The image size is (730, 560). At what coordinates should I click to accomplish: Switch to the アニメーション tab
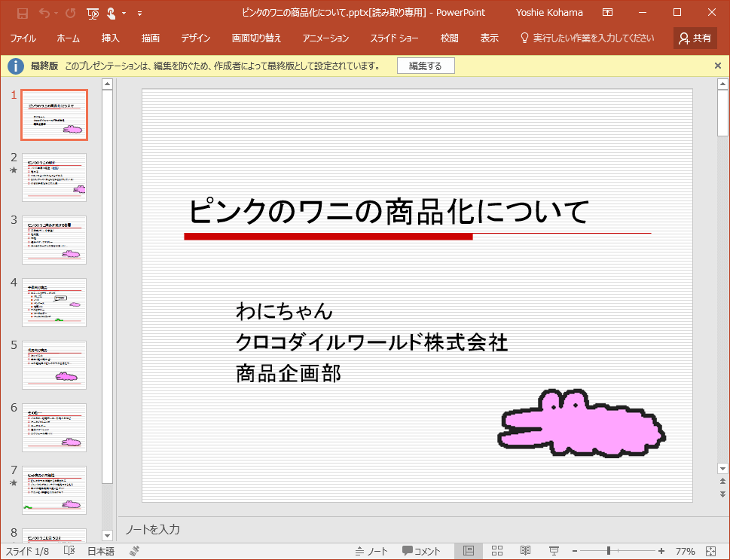[325, 38]
